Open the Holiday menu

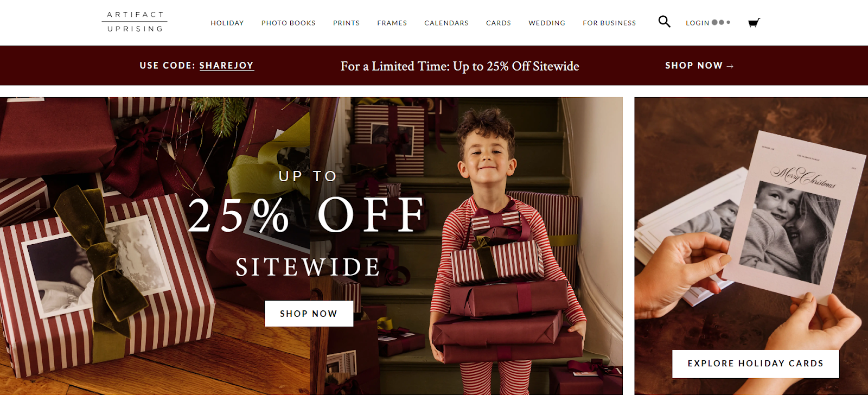(227, 23)
